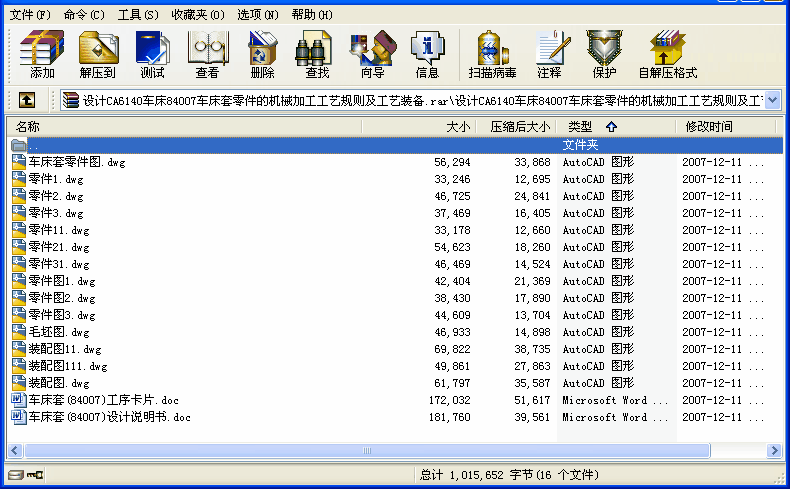This screenshot has height=489, width=790.
Task: Click horizontal scrollbar right arrow
Action: [774, 450]
